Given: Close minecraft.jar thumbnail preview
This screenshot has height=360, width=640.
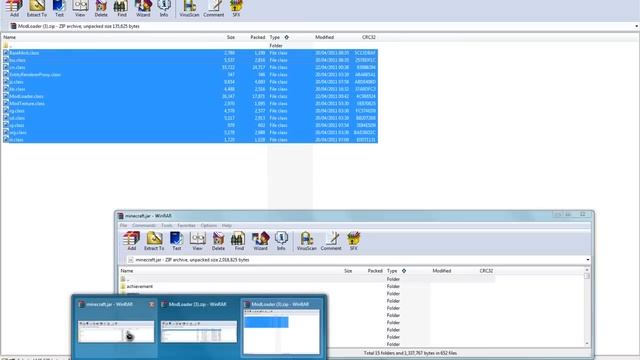Looking at the screenshot, I should (151, 304).
